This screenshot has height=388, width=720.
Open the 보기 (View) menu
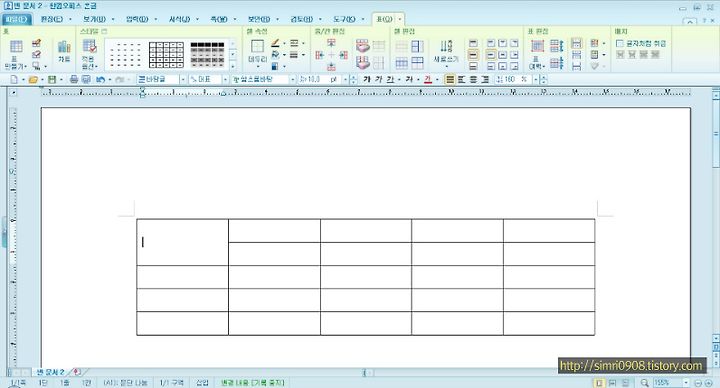pos(94,19)
